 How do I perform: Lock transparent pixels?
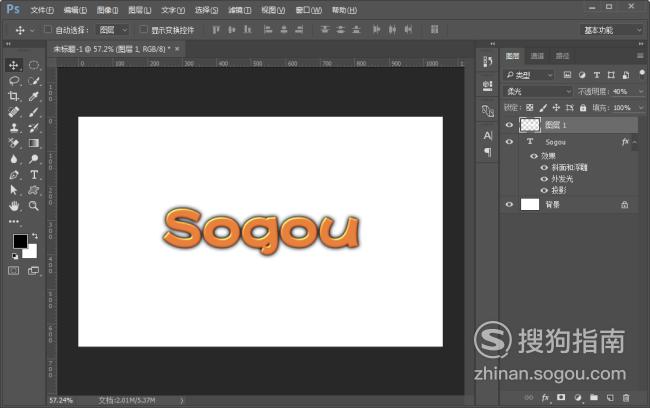tap(530, 108)
